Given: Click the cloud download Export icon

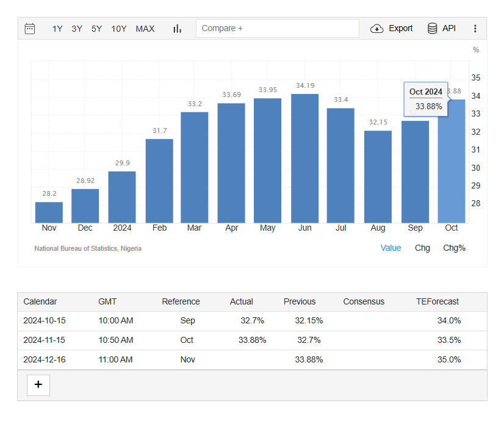Looking at the screenshot, I should [376, 29].
